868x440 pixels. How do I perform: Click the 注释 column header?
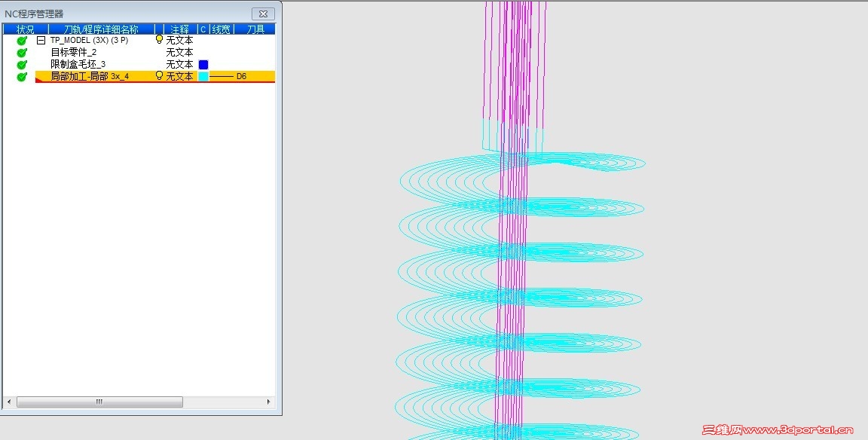click(180, 29)
